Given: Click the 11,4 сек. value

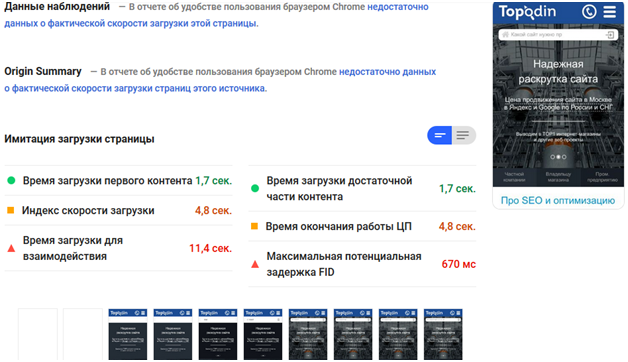Looking at the screenshot, I should click(211, 248).
